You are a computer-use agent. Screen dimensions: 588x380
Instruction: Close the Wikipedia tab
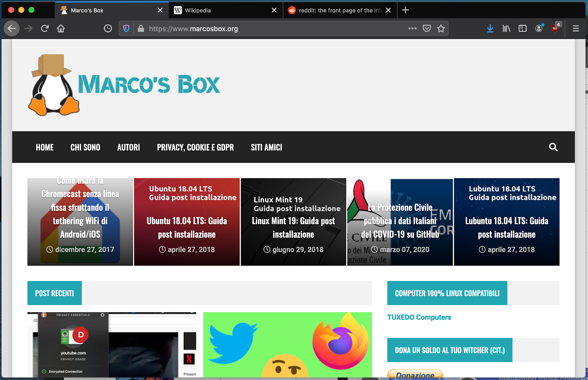(x=274, y=10)
